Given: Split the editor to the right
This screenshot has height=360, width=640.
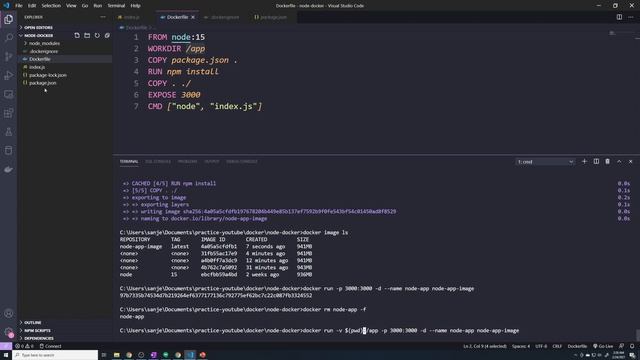Looking at the screenshot, I should coord(619,17).
